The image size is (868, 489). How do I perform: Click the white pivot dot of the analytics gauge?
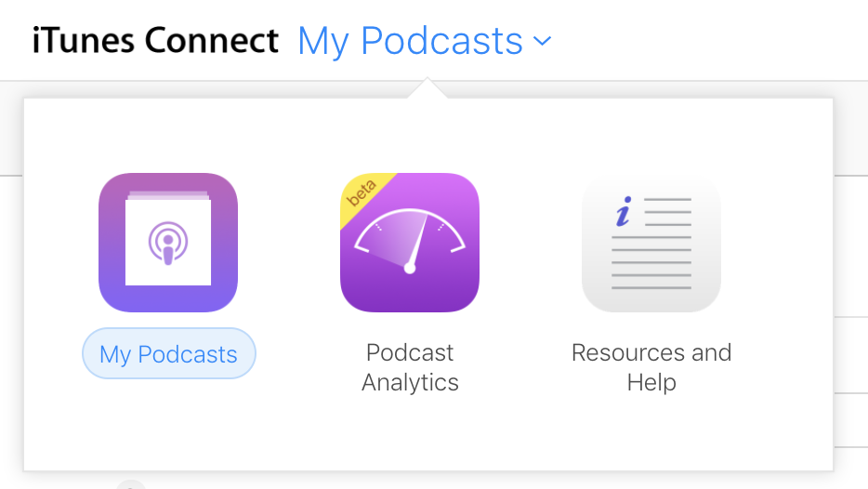tap(410, 268)
